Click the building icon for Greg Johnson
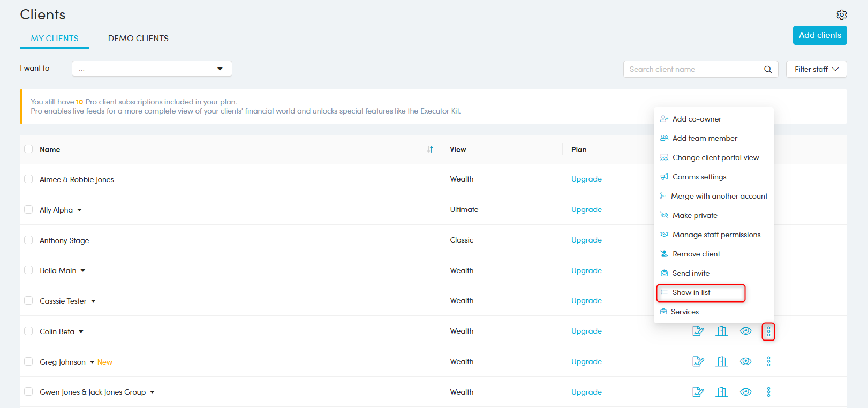Viewport: 868px width, 408px height. click(x=722, y=361)
